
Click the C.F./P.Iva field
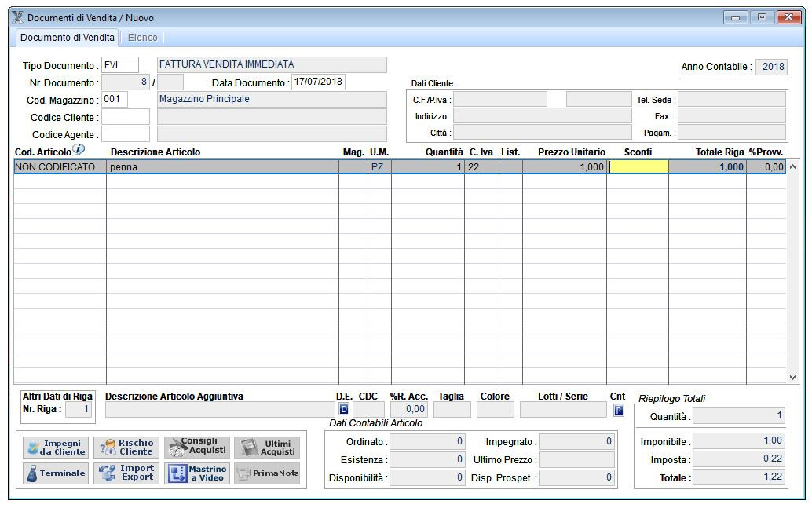click(500, 100)
